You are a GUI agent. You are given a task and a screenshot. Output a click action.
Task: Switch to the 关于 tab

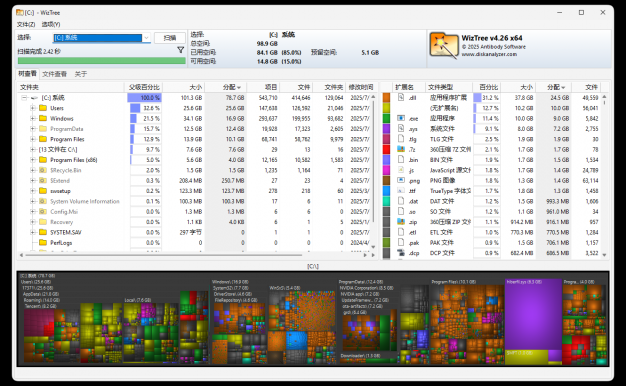point(81,74)
